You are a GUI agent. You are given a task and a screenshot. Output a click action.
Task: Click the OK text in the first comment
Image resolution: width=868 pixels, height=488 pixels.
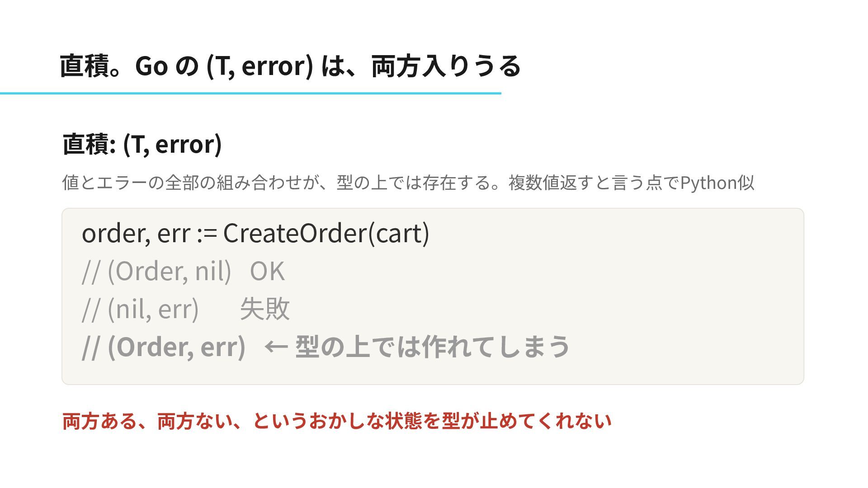click(x=267, y=271)
